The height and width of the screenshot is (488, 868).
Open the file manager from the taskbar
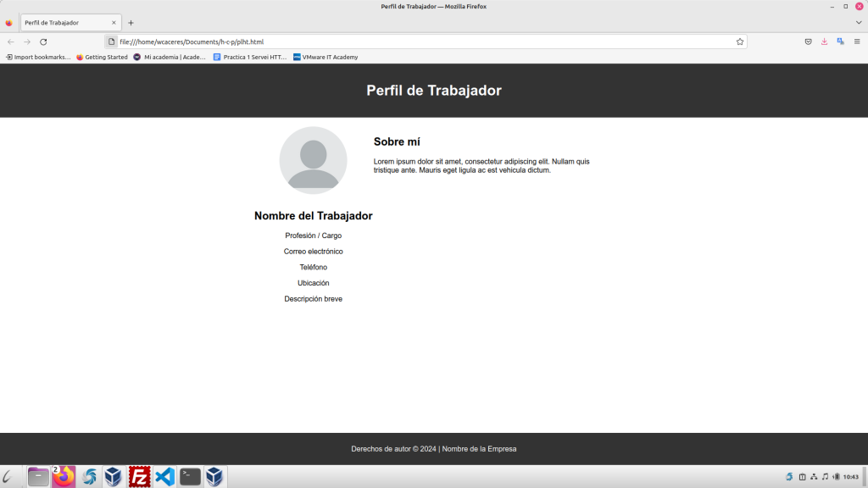click(x=38, y=477)
